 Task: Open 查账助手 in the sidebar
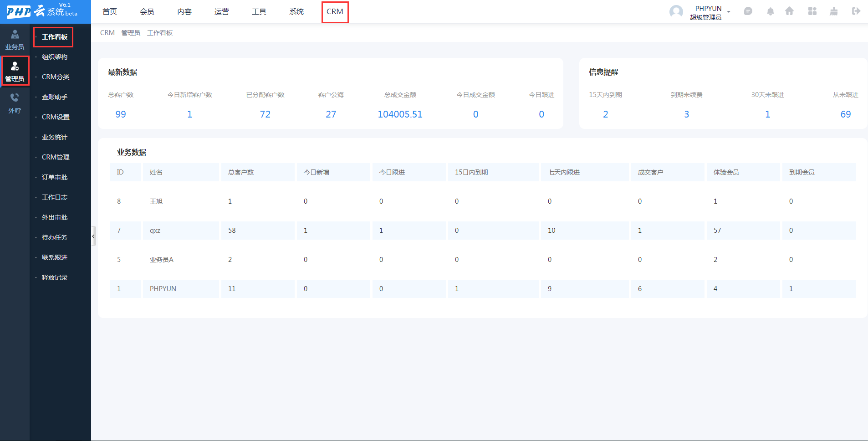click(x=55, y=97)
